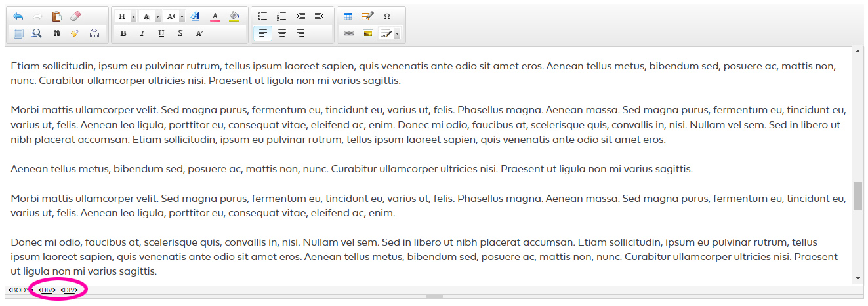Click text 'ut ligula non mi varius sagittis.' on the last line
868x306 pixels.
point(84,271)
